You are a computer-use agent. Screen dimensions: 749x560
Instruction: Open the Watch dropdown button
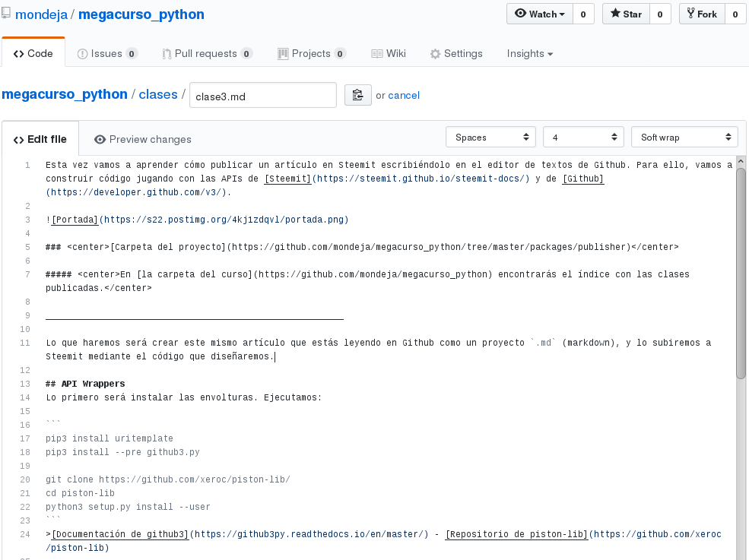(x=540, y=14)
